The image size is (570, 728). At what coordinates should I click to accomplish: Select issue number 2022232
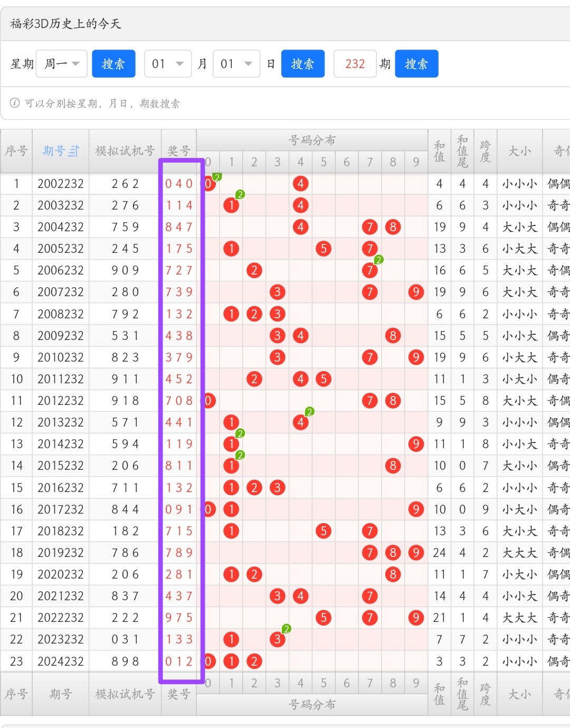(61, 618)
